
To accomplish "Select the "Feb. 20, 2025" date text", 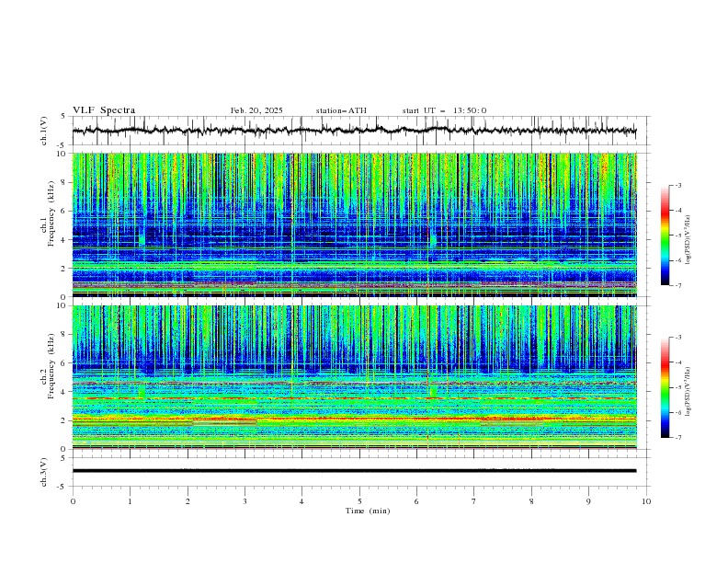I will pos(256,110).
